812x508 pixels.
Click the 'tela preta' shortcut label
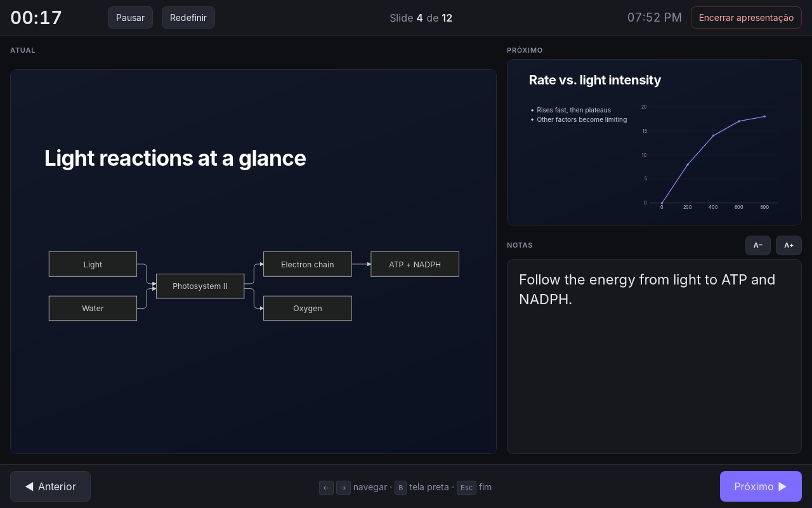click(x=429, y=487)
